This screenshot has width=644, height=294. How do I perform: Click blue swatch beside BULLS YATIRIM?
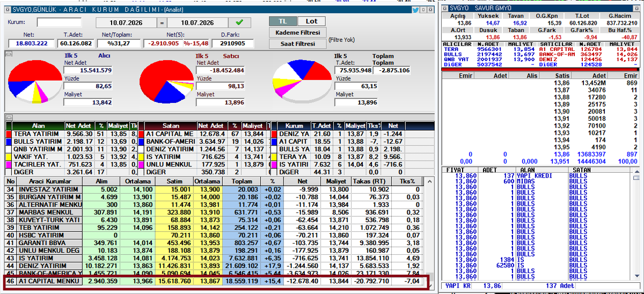pos(9,141)
